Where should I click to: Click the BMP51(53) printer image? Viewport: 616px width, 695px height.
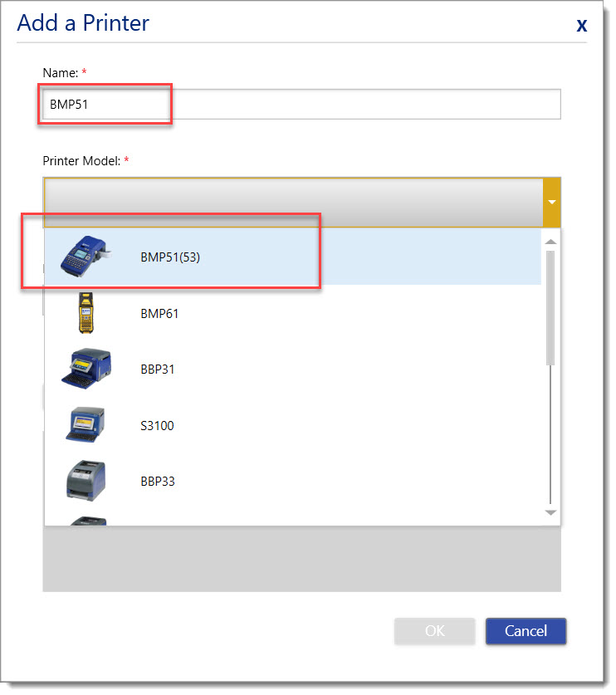[86, 257]
